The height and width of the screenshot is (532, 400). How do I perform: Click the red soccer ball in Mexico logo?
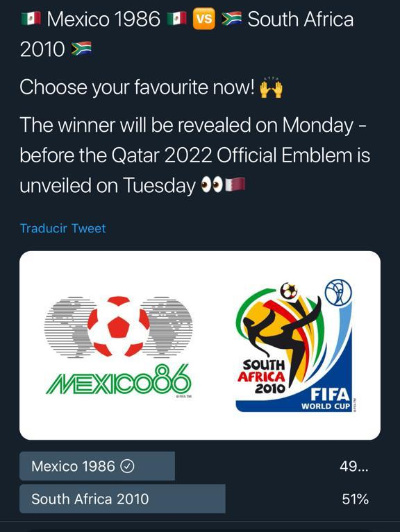click(118, 327)
